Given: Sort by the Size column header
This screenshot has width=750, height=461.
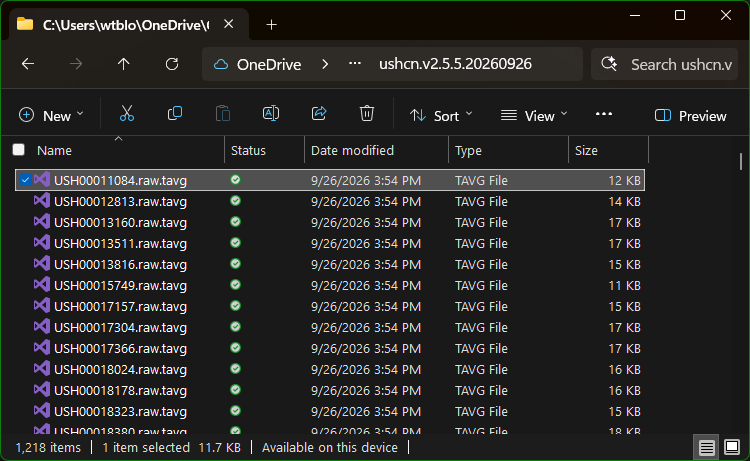Looking at the screenshot, I should coord(586,151).
